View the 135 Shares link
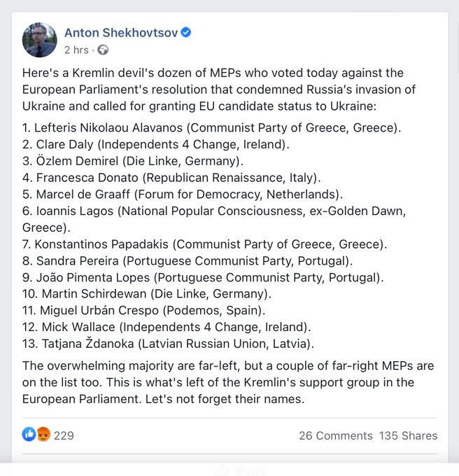The width and height of the screenshot is (459, 476). [408, 435]
